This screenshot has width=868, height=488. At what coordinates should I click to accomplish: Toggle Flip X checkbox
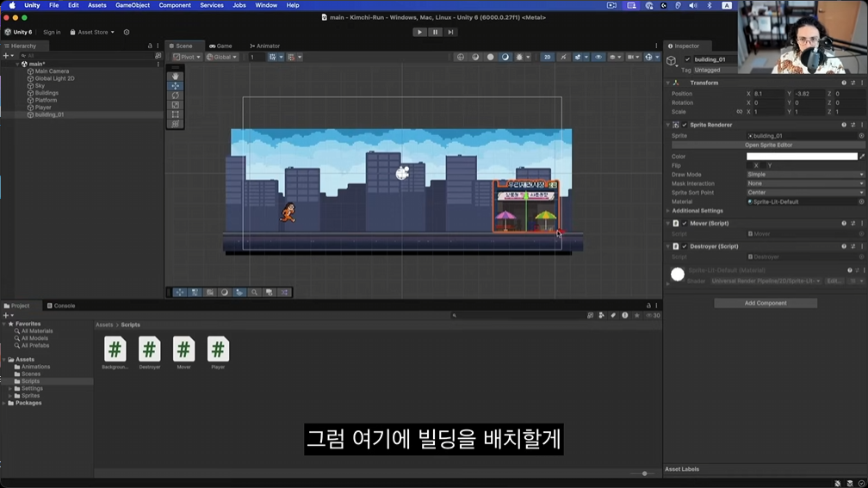[749, 165]
